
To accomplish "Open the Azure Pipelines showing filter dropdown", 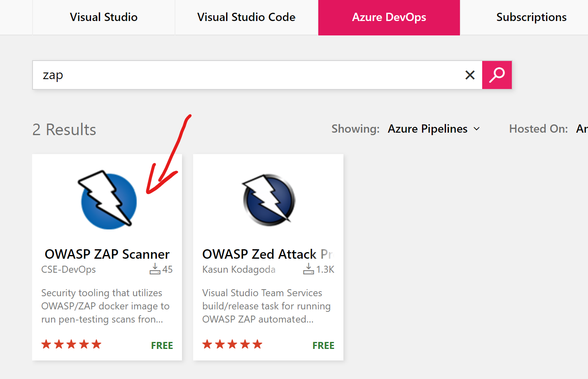I will coord(427,129).
